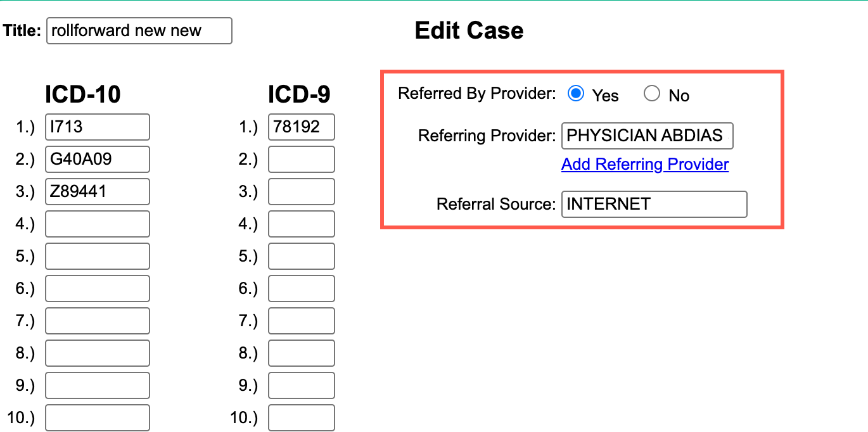Click ICD-10 field two containing G40A09
Screen dimensions: 868x432
click(x=97, y=159)
